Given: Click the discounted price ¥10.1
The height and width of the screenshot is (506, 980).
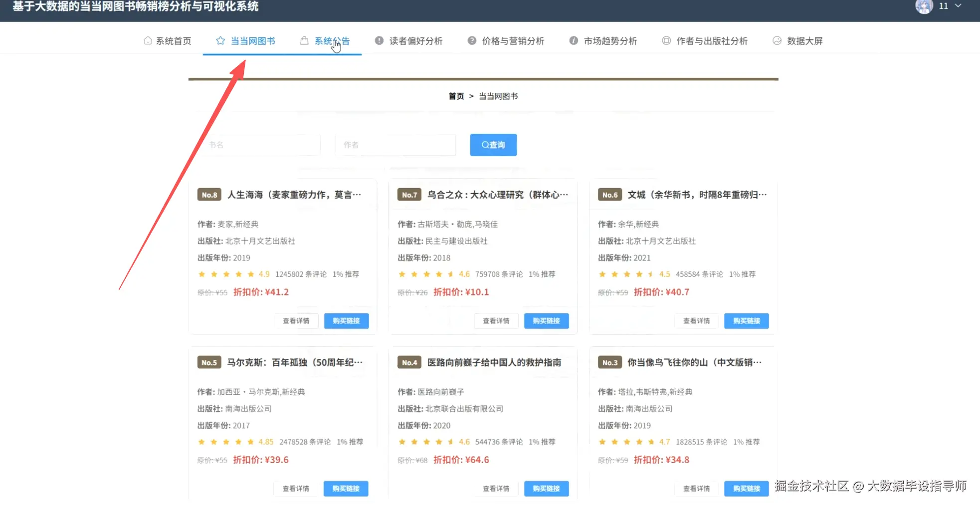Looking at the screenshot, I should (x=461, y=292).
